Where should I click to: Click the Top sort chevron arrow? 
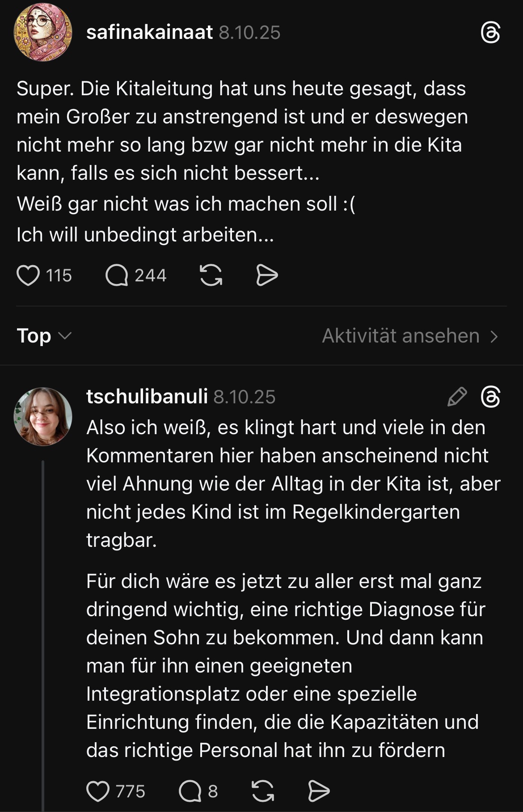pyautogui.click(x=65, y=336)
